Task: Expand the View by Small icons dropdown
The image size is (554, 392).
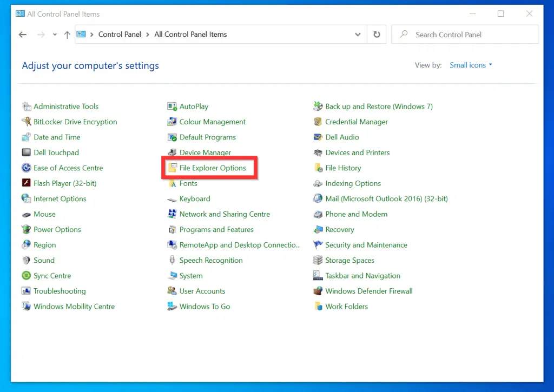Action: 471,65
